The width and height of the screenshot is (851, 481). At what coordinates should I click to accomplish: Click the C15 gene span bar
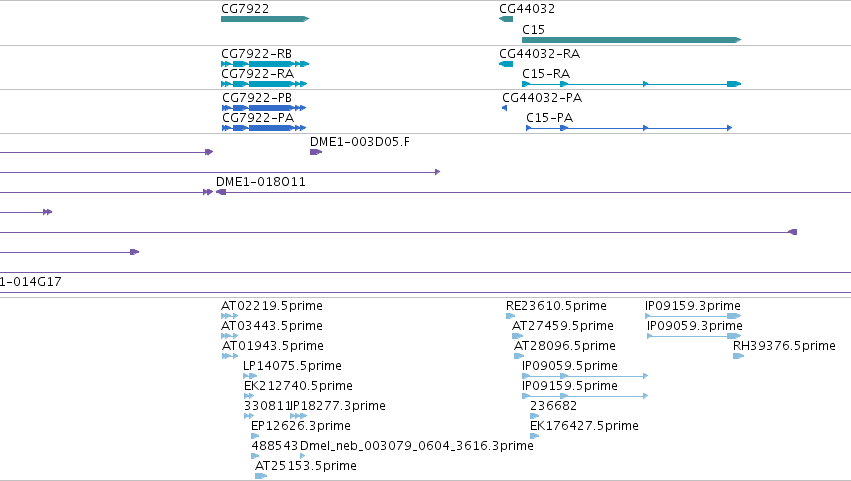click(631, 40)
